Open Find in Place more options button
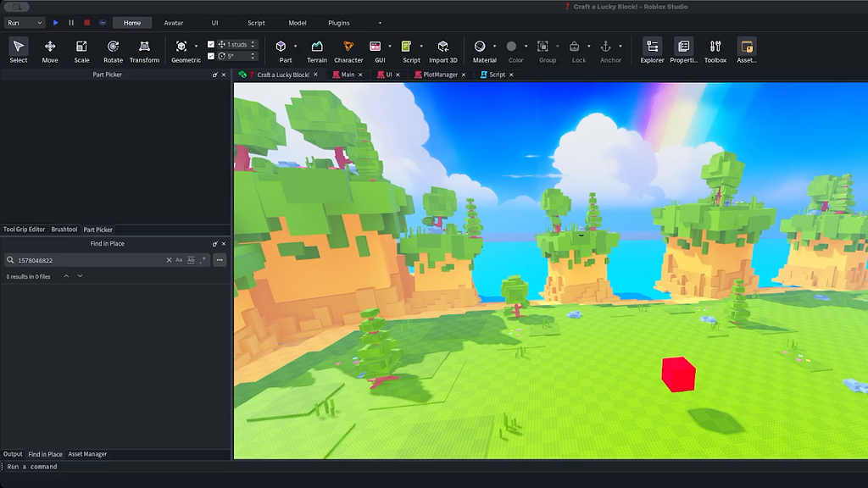This screenshot has height=488, width=868. (220, 260)
